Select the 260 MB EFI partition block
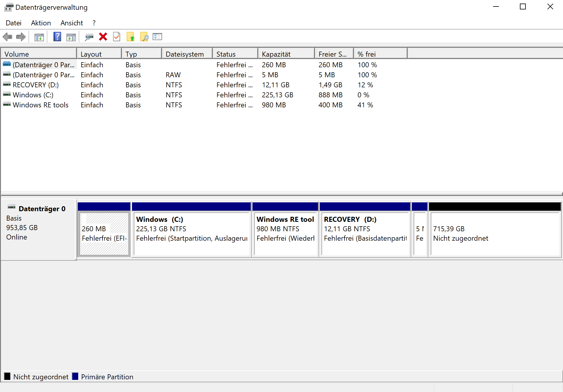Screen dimensions: 563x392 pyautogui.click(x=104, y=234)
